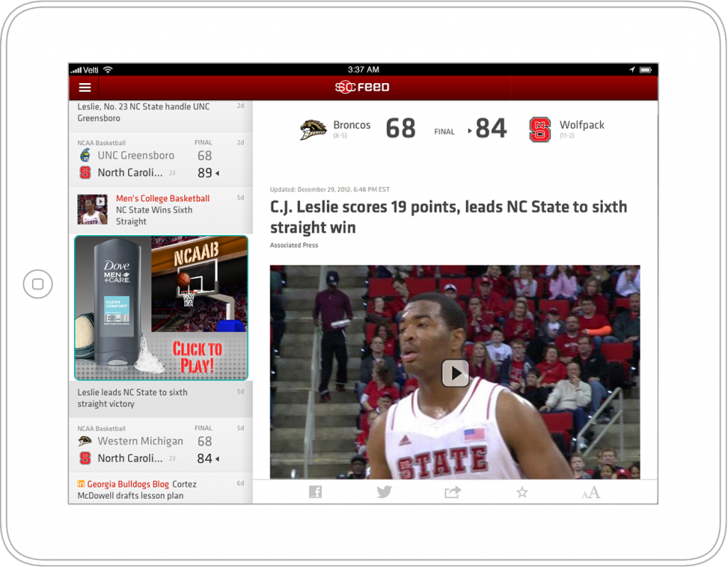This screenshot has width=728, height=567.
Task: Tap the Broncos team logo
Action: pos(313,129)
